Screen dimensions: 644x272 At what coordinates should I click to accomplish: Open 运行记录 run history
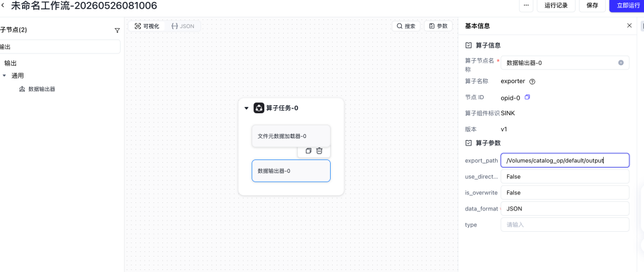click(x=555, y=6)
